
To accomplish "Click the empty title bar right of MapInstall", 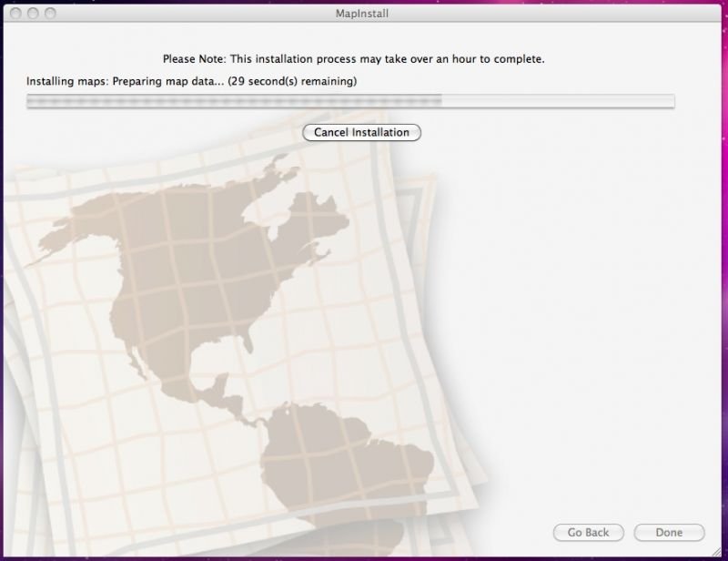I will click(546, 15).
